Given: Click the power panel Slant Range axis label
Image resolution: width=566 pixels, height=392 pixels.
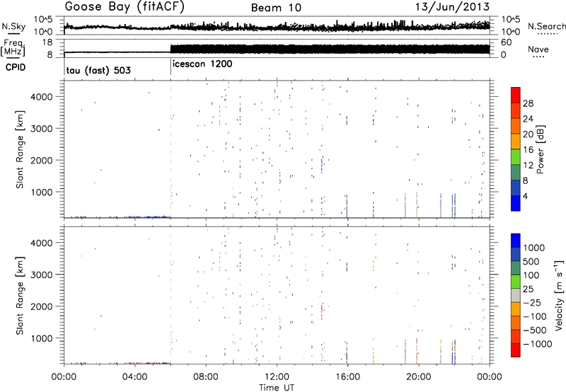Looking at the screenshot, I should 20,149.
